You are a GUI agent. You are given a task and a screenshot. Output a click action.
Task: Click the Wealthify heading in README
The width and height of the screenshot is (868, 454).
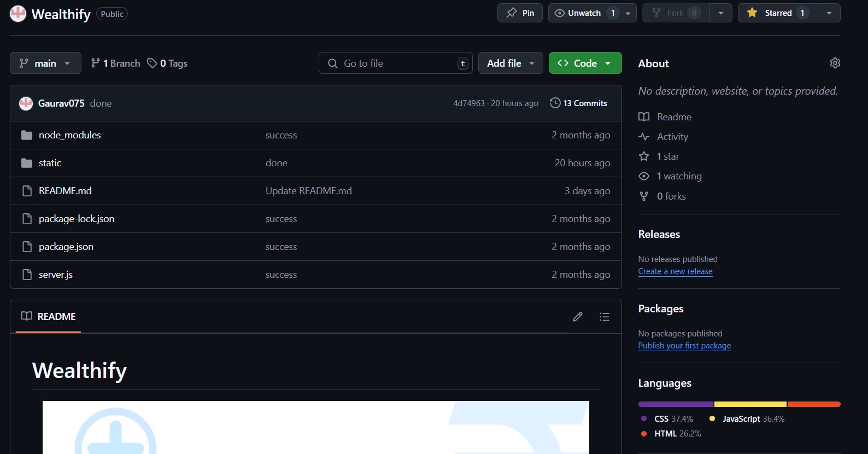pos(79,370)
